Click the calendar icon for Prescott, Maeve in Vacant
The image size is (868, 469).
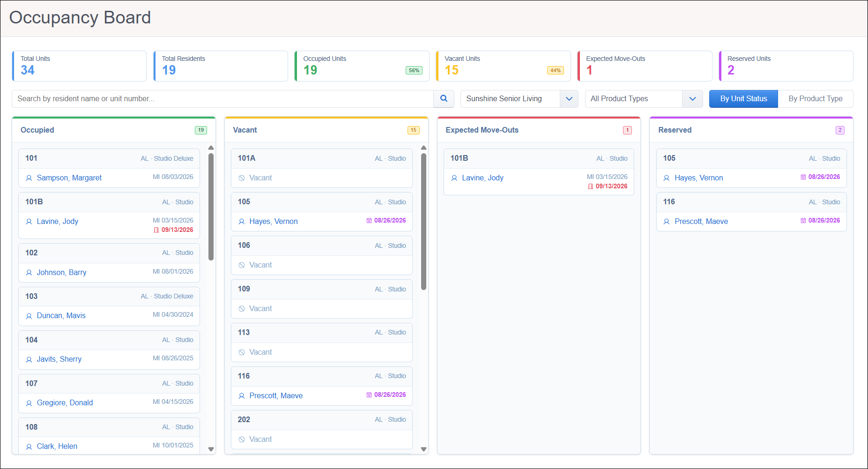click(369, 395)
